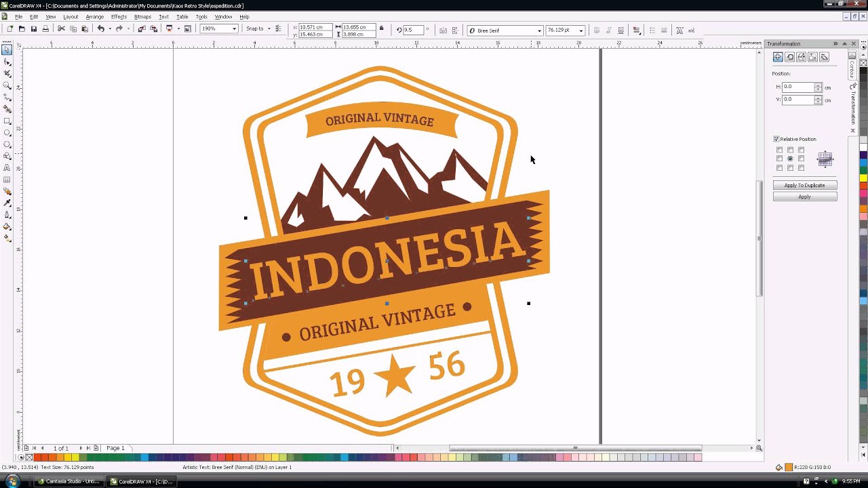The image size is (868, 488).
Task: Click the no-color X swatch in bottom palette
Action: point(29,457)
